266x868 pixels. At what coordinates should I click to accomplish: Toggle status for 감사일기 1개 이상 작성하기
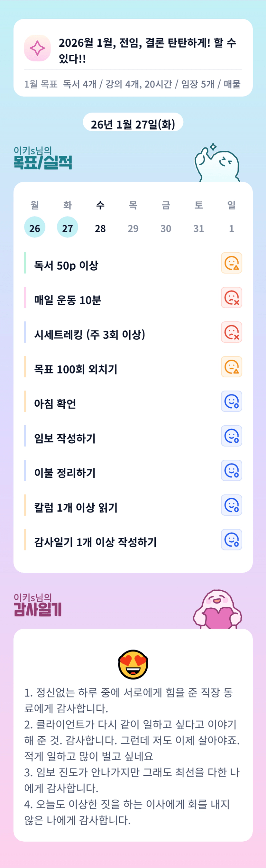231,540
